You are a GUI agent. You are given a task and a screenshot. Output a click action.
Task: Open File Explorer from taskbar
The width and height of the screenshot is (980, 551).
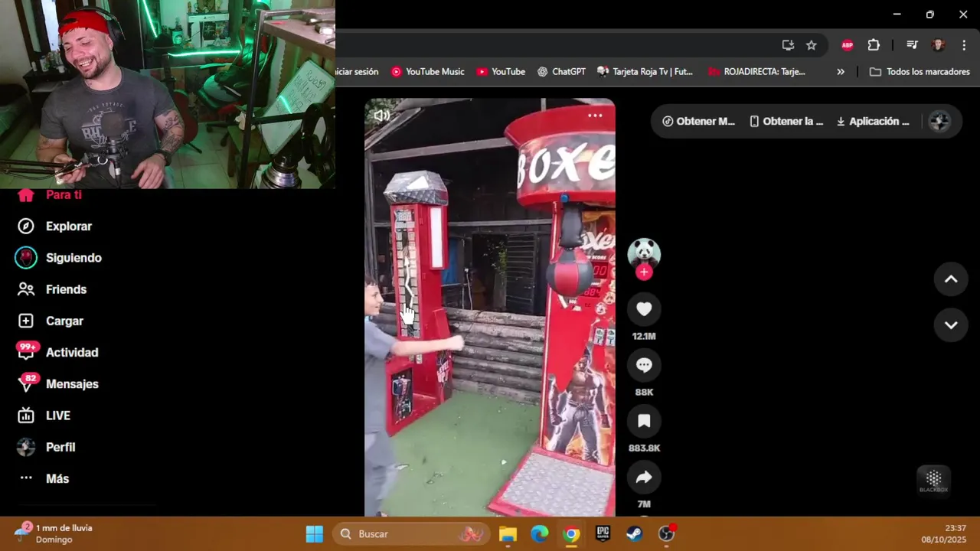tap(508, 534)
